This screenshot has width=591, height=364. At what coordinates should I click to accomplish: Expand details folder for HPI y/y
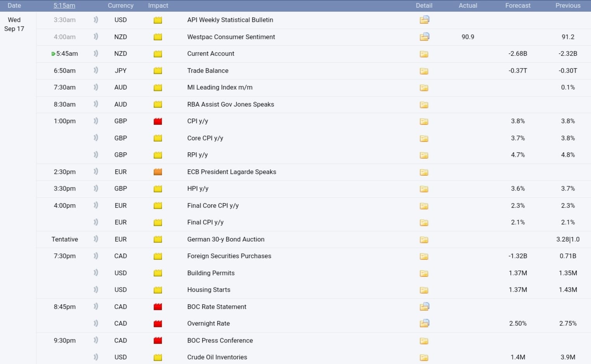pyautogui.click(x=424, y=189)
